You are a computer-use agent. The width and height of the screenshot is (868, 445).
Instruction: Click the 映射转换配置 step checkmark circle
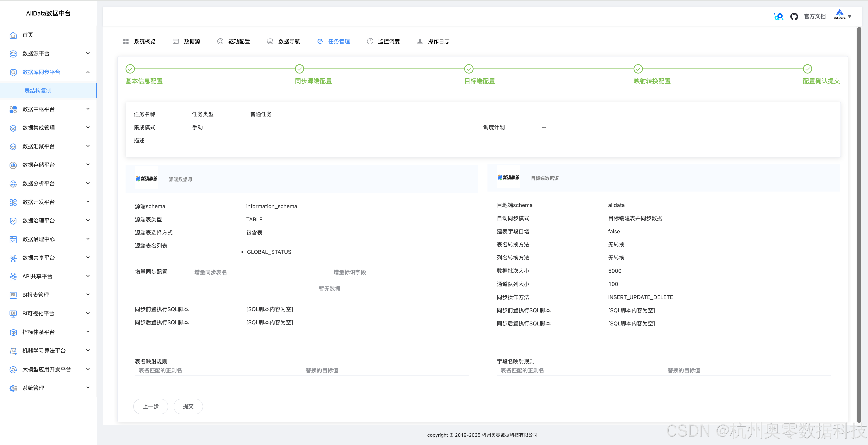(638, 69)
